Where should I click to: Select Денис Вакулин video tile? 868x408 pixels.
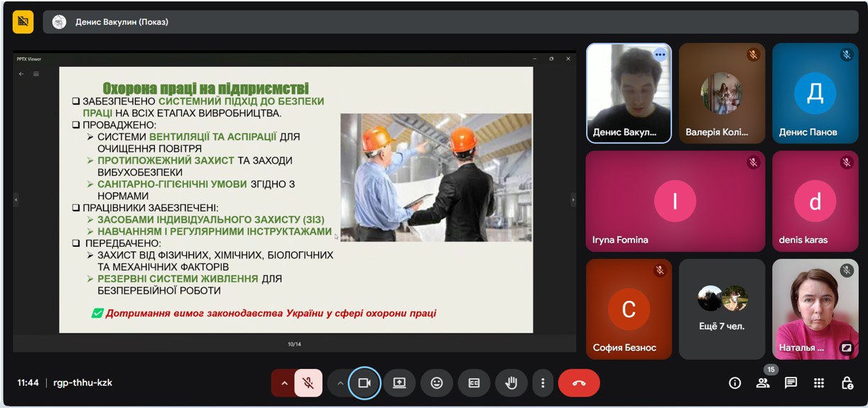tap(629, 93)
